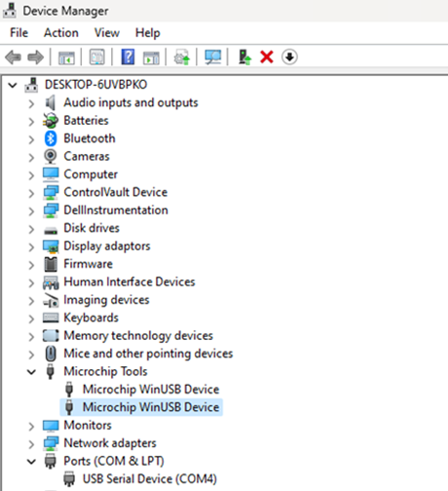Expand the Bluetooth category
The image size is (448, 491).
(x=31, y=140)
